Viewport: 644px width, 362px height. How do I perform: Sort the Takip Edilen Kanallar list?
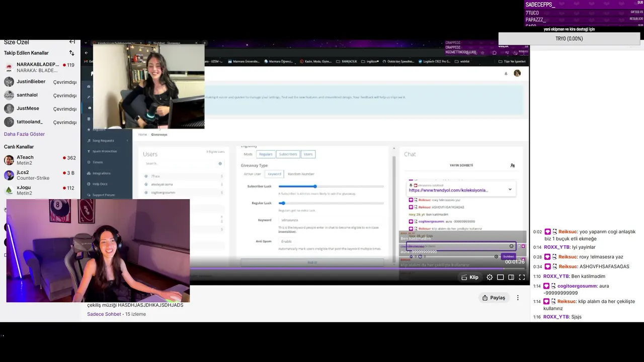pyautogui.click(x=71, y=53)
